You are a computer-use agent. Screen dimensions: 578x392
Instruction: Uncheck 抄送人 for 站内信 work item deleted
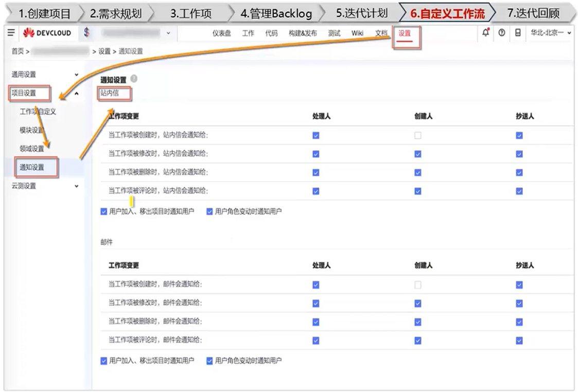click(519, 172)
